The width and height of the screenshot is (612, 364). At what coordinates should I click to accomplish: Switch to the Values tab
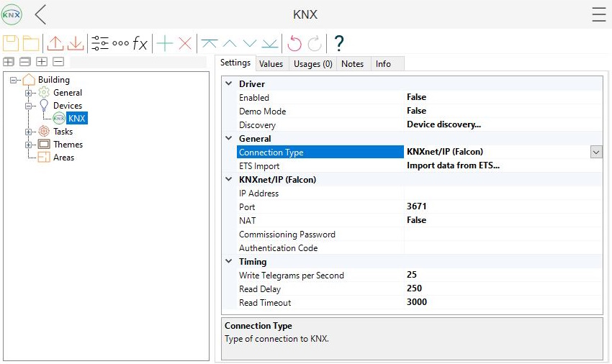(271, 64)
